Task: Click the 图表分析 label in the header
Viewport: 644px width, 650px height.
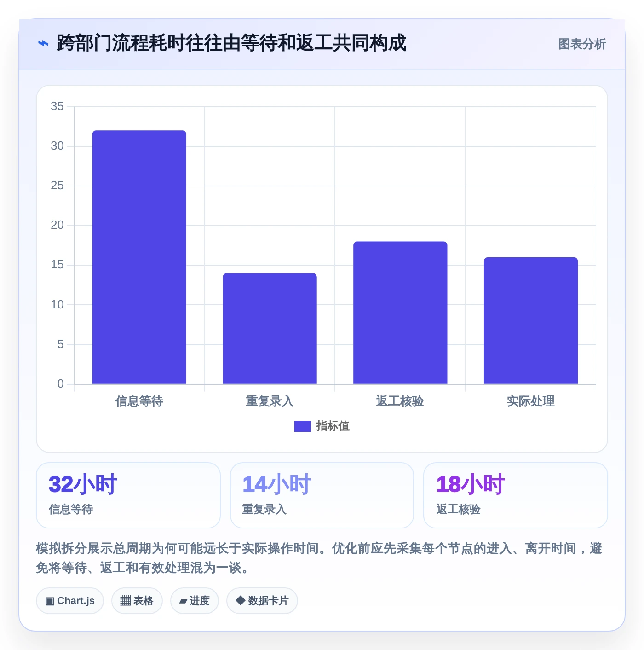Action: coord(582,44)
